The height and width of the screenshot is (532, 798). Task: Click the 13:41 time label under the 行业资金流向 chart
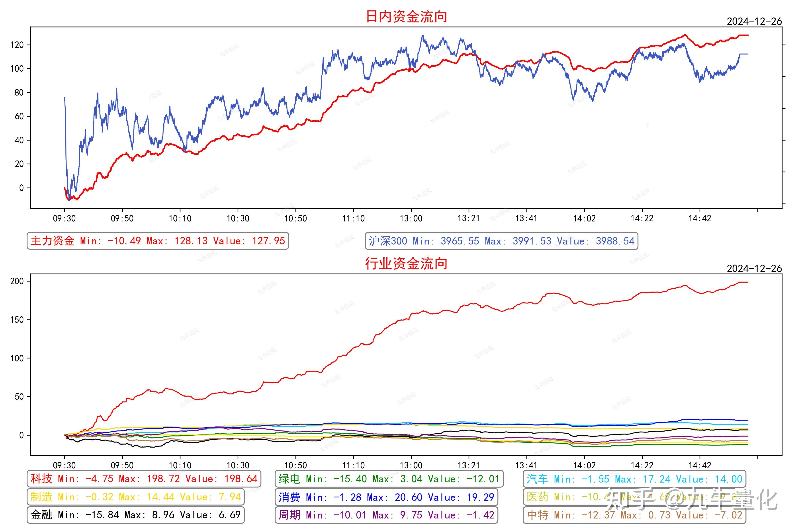[x=527, y=465]
